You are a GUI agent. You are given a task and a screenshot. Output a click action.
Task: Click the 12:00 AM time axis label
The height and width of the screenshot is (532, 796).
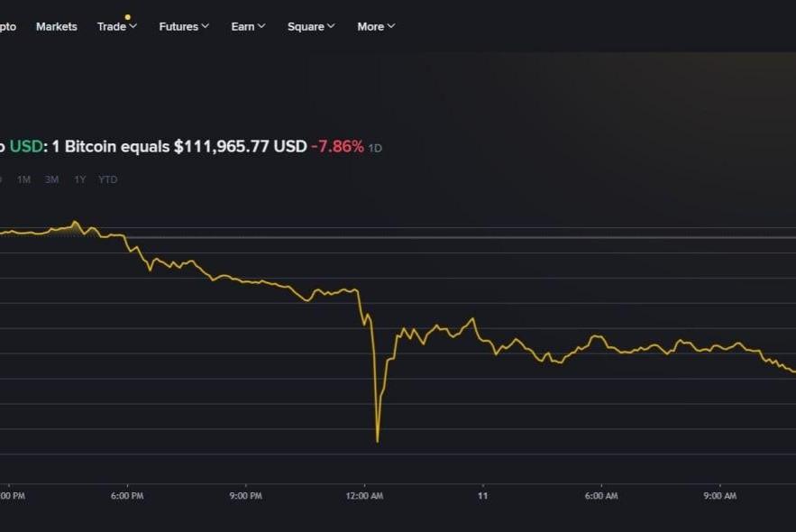click(x=363, y=496)
